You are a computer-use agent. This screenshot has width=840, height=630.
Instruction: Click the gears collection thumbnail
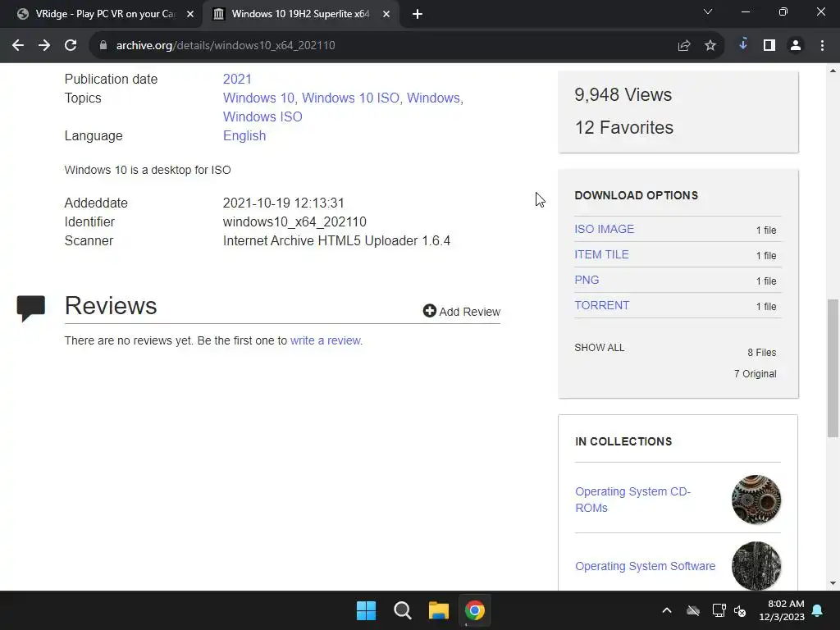[756, 500]
